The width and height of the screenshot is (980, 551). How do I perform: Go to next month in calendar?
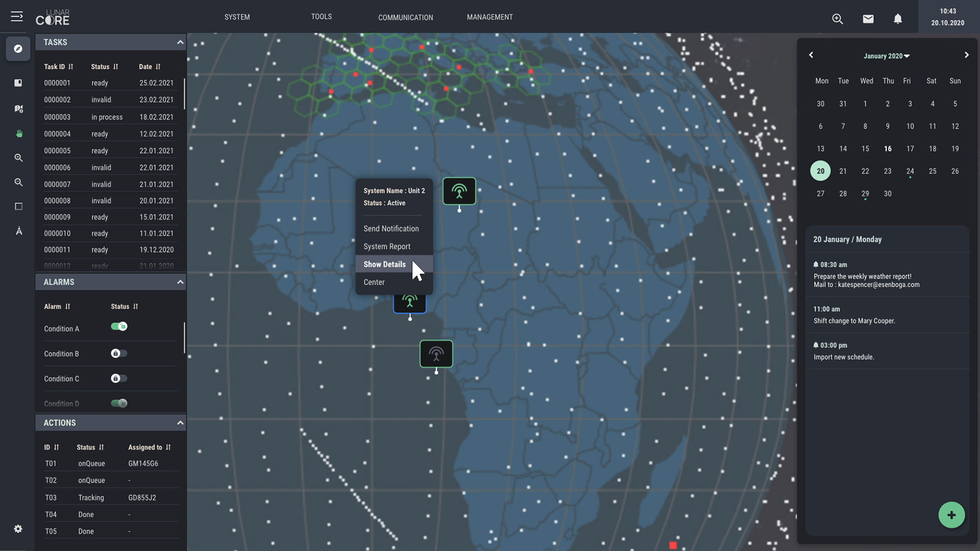(x=966, y=55)
